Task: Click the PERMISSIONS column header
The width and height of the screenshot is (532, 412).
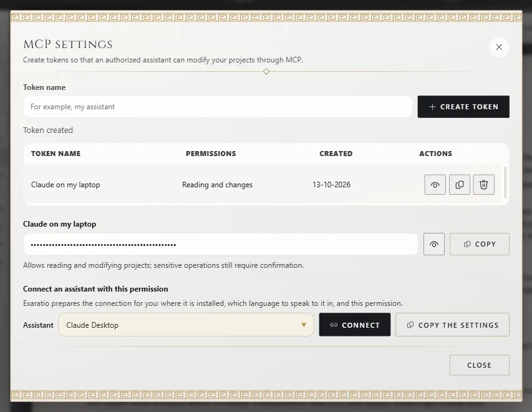Action: [x=211, y=154]
